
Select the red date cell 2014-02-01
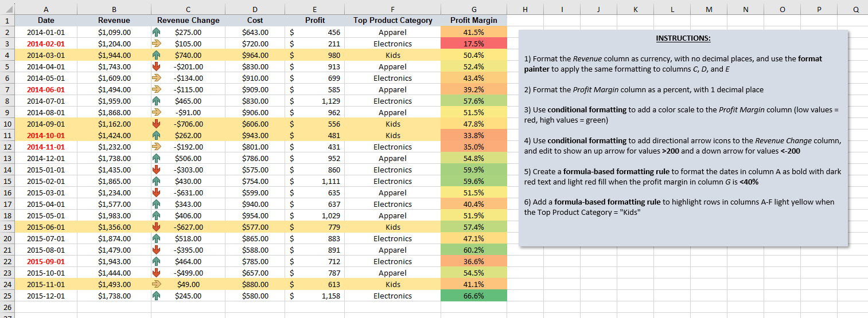click(x=45, y=44)
